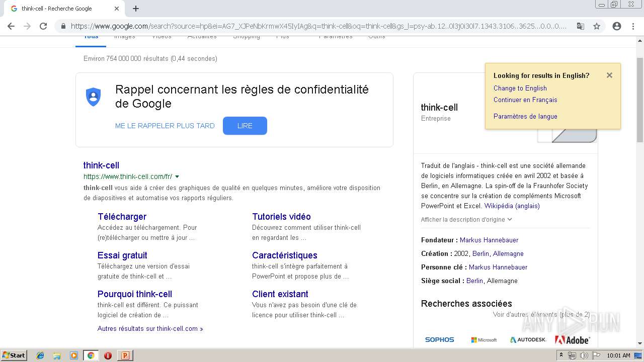This screenshot has height=362, width=644.
Task: Close the think-cell Recherche Google tab
Action: coord(117,9)
